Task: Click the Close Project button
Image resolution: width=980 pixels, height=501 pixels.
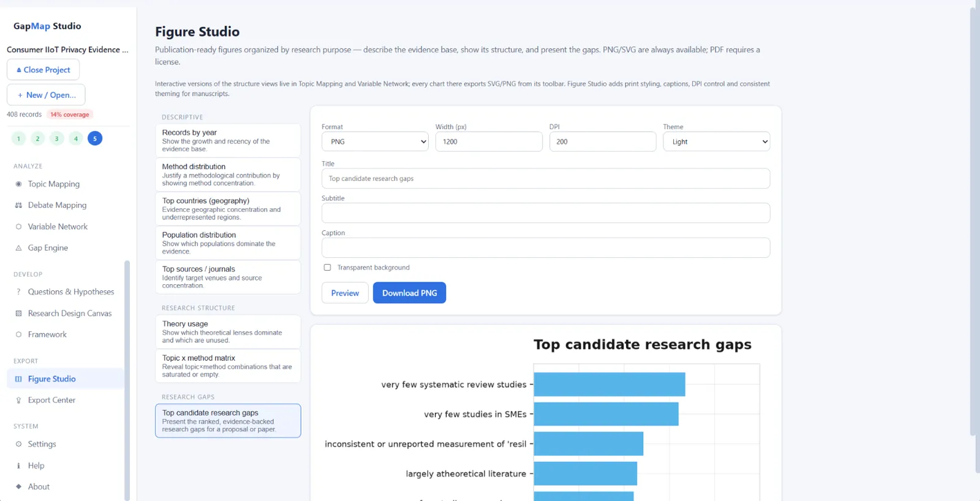Action: click(x=43, y=70)
